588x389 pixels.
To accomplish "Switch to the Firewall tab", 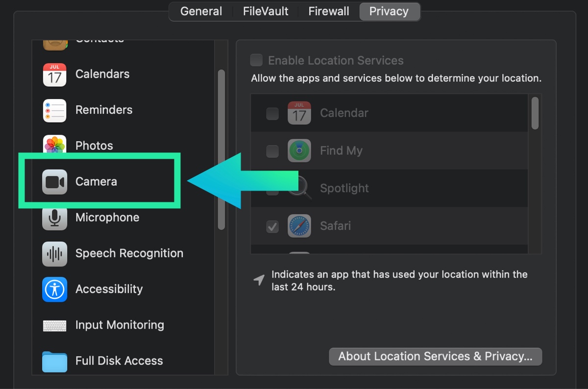I will pos(329,11).
